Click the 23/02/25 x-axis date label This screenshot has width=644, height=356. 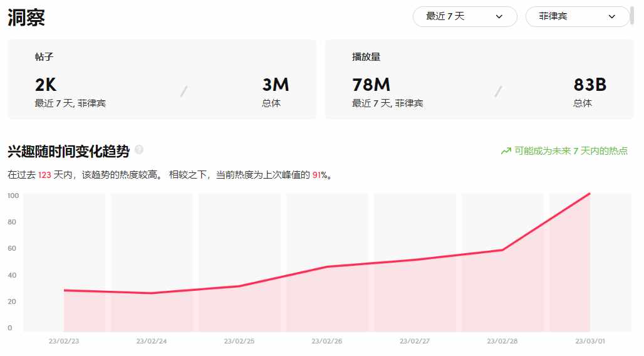pyautogui.click(x=239, y=341)
